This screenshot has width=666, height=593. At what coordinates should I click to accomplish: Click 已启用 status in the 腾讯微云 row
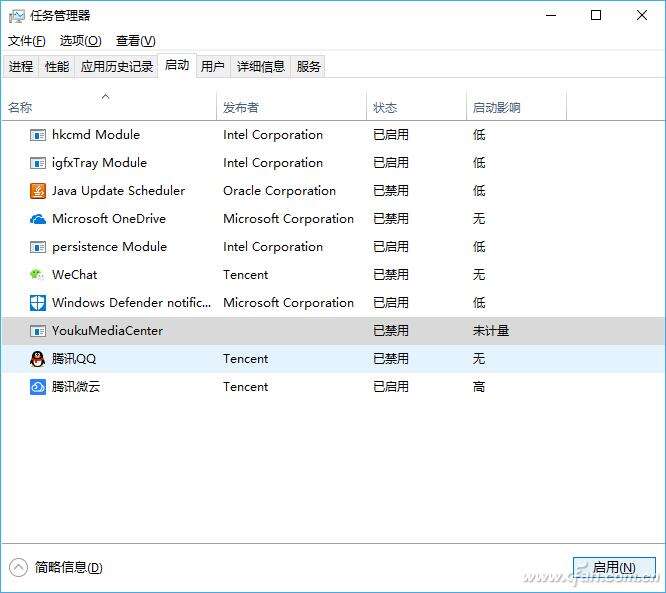[391, 387]
